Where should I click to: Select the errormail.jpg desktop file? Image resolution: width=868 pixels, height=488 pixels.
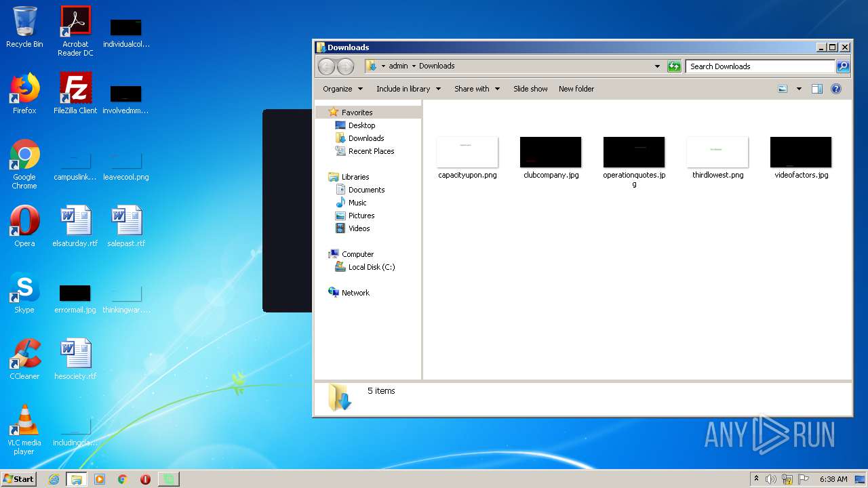tap(75, 298)
